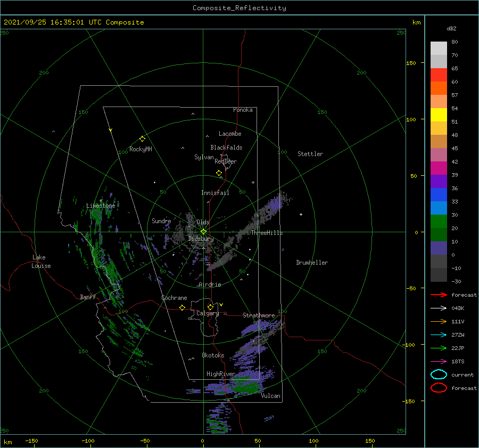Click the magenta 18TS arrow icon
Image resolution: width=479 pixels, height=448 pixels.
[x=439, y=362]
